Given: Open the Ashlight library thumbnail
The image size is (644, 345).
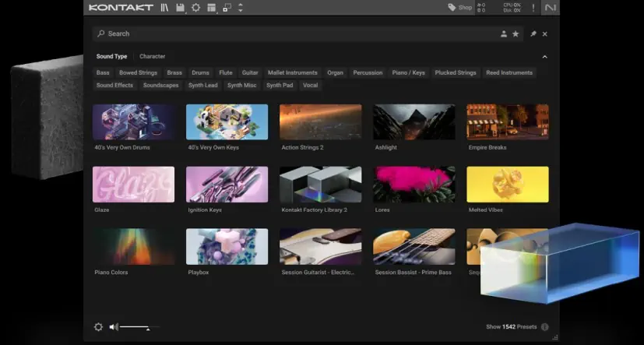Looking at the screenshot, I should coord(414,122).
